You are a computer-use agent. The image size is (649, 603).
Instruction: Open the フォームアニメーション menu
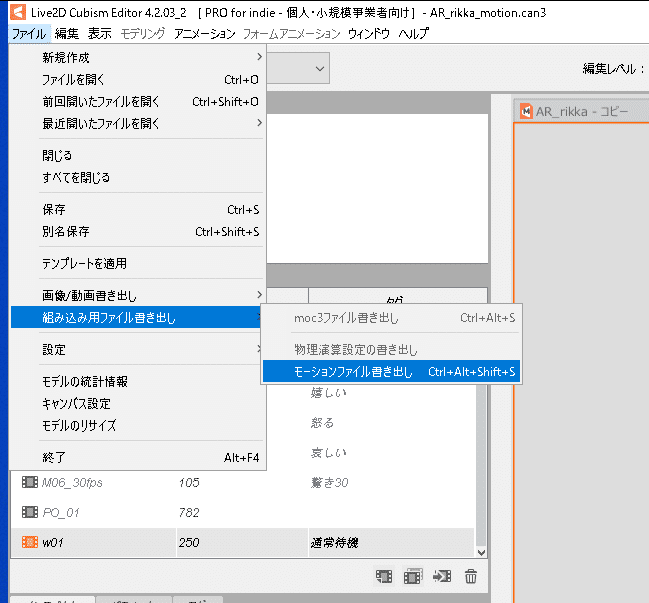click(x=291, y=34)
